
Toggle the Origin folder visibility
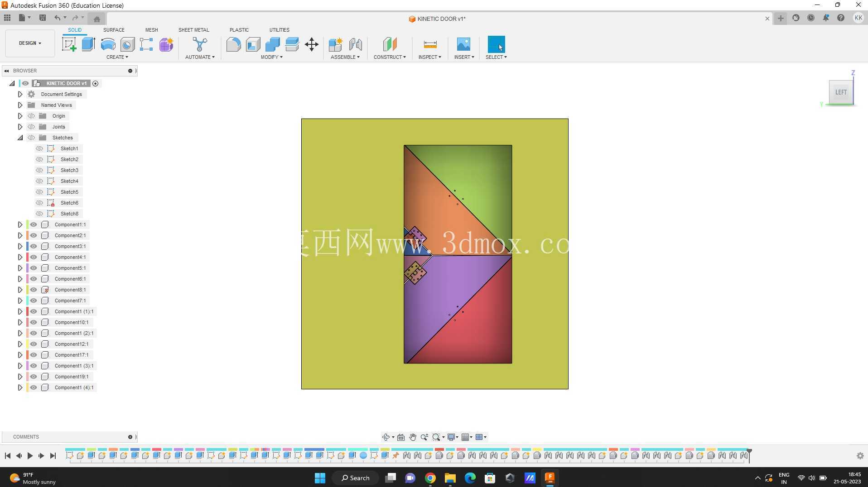[x=31, y=116]
